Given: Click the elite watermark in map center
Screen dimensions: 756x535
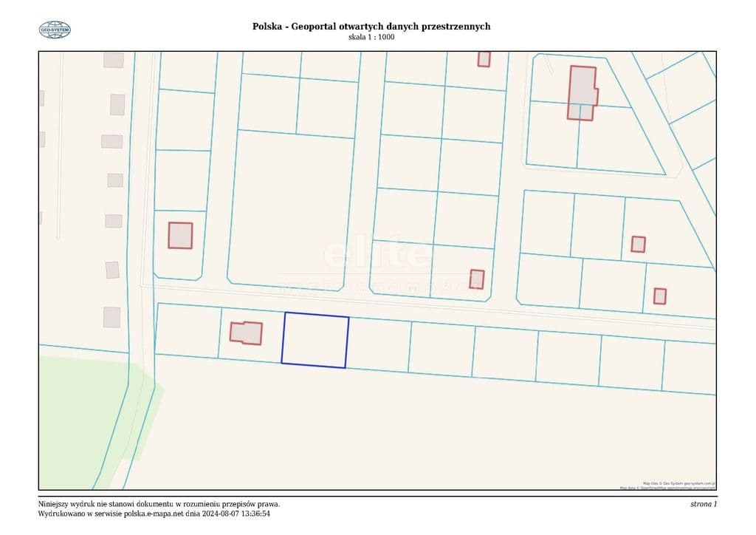Looking at the screenshot, I should [377, 255].
